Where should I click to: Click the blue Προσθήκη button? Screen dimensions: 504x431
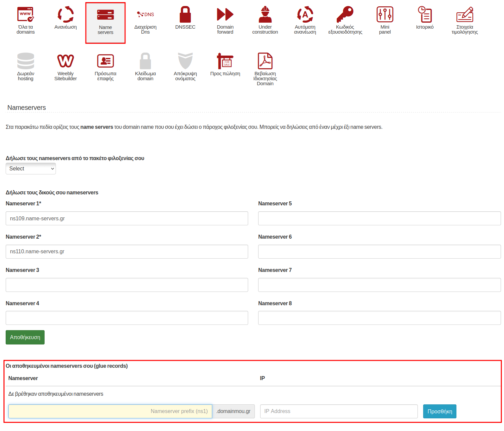coord(439,411)
